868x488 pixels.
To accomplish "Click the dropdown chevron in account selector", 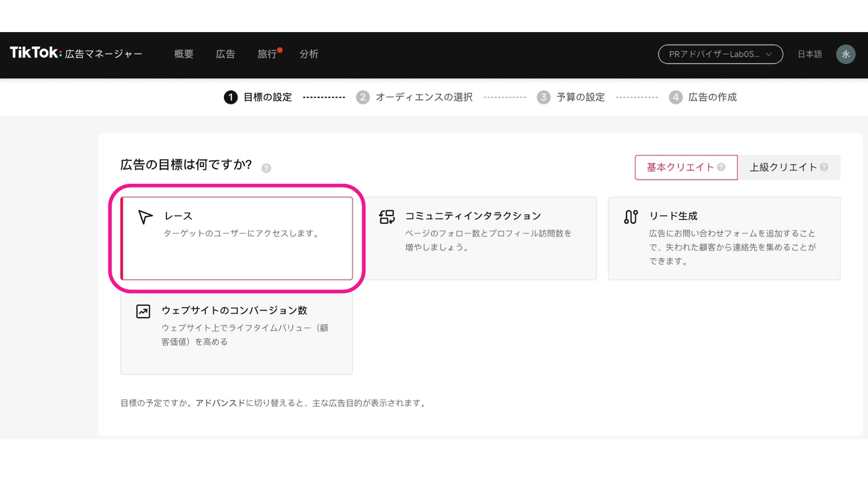I will 769,54.
